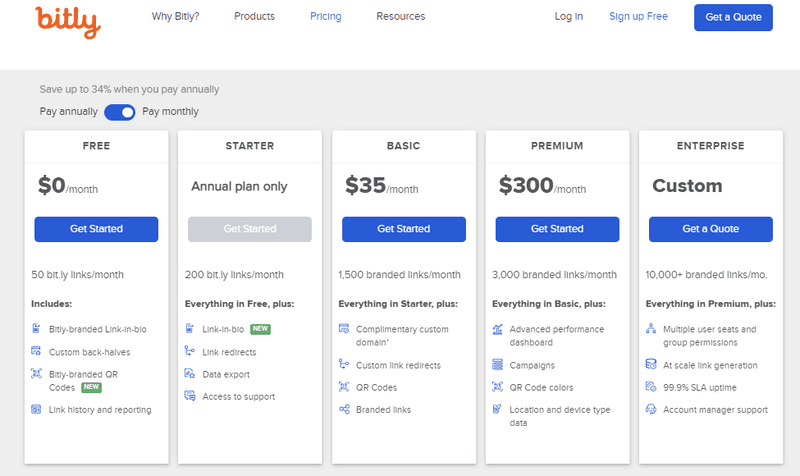Click the Bitly-branded Link-in-bio icon

(36, 329)
